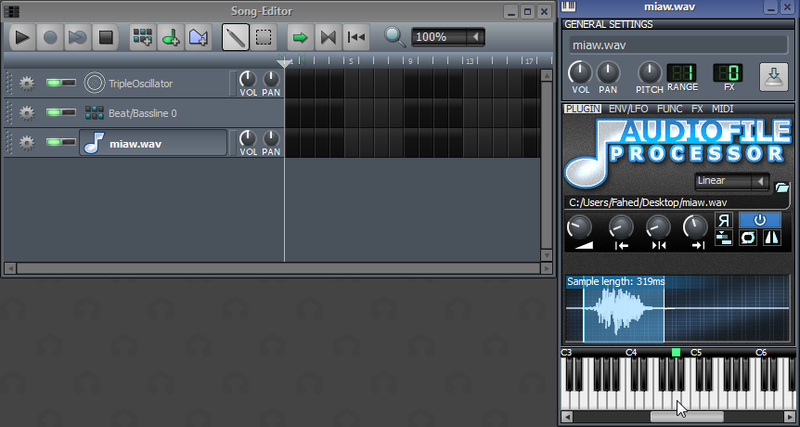
Task: Switch to the PLUGIN tab
Action: click(x=583, y=109)
